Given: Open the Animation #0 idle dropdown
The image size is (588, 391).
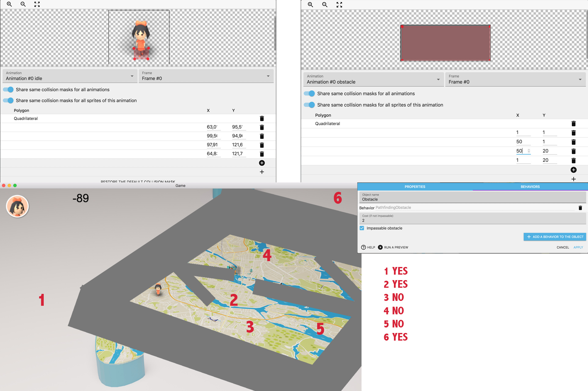Looking at the screenshot, I should coord(70,76).
